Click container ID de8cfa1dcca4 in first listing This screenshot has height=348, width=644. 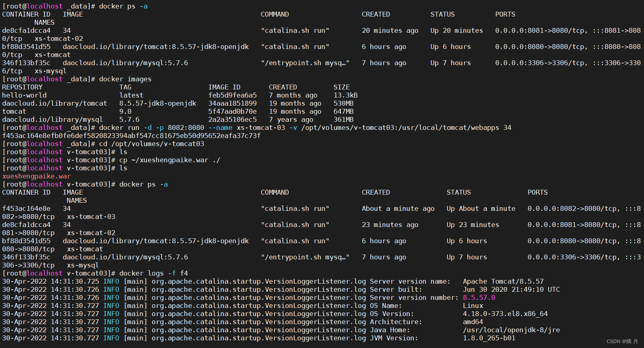[26, 30]
